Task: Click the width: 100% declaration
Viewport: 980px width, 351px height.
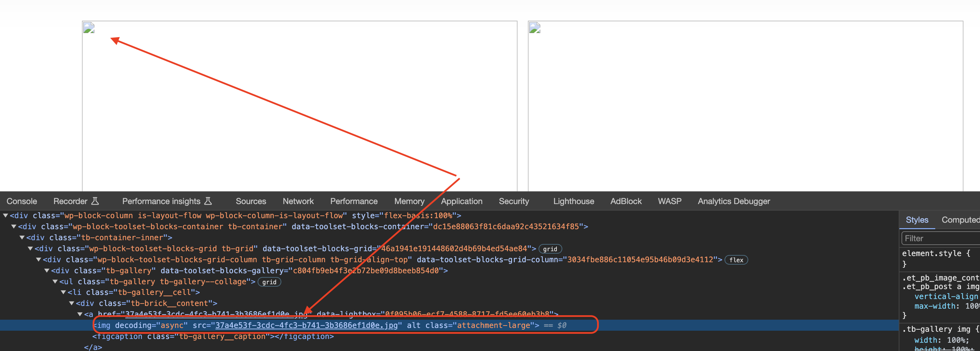Action: 941,340
